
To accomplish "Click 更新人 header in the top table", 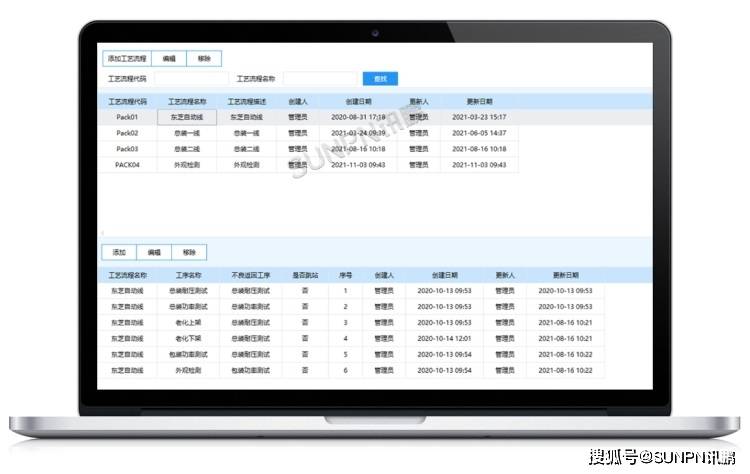I will click(x=419, y=101).
